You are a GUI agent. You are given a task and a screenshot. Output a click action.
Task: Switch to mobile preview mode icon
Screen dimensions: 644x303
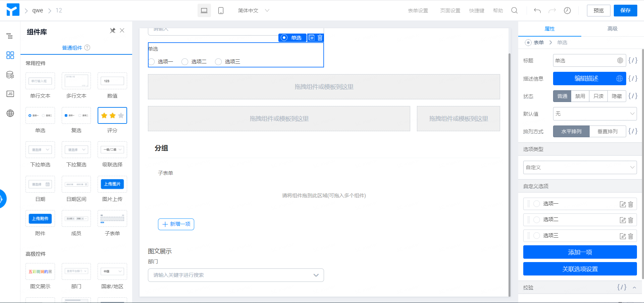click(x=220, y=10)
